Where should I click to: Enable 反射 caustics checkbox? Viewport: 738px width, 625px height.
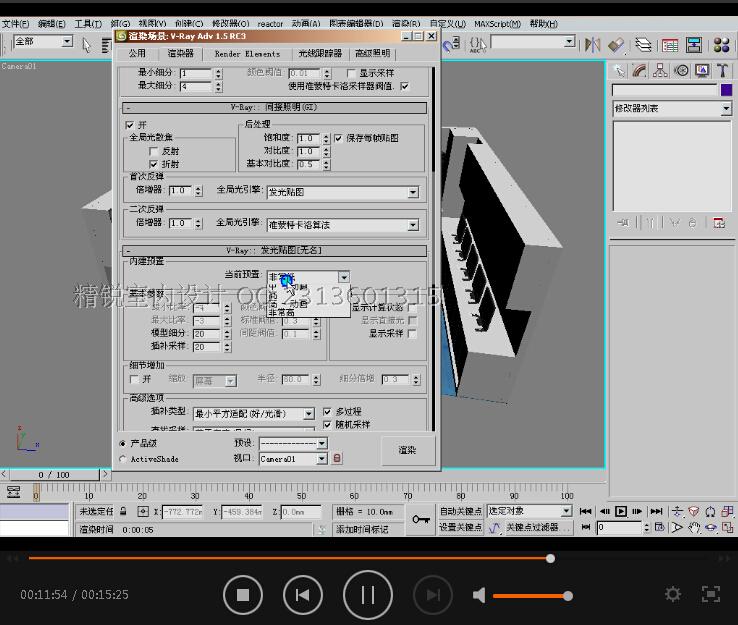pos(153,151)
